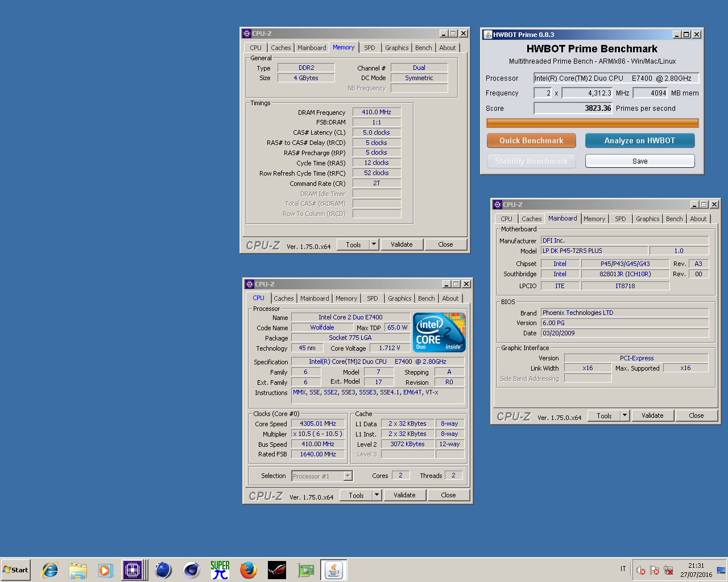
Task: Click Tools button in Mainboard window
Action: 604,415
